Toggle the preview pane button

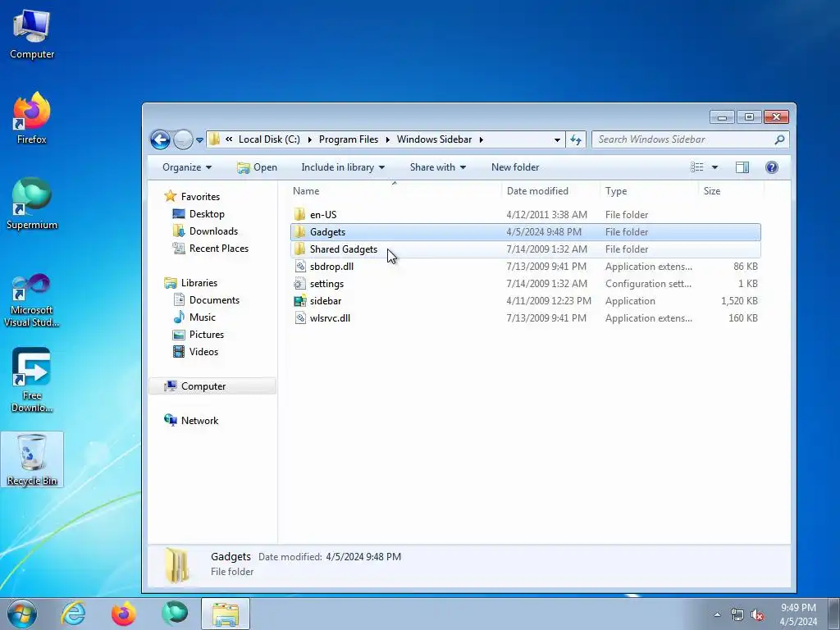742,167
